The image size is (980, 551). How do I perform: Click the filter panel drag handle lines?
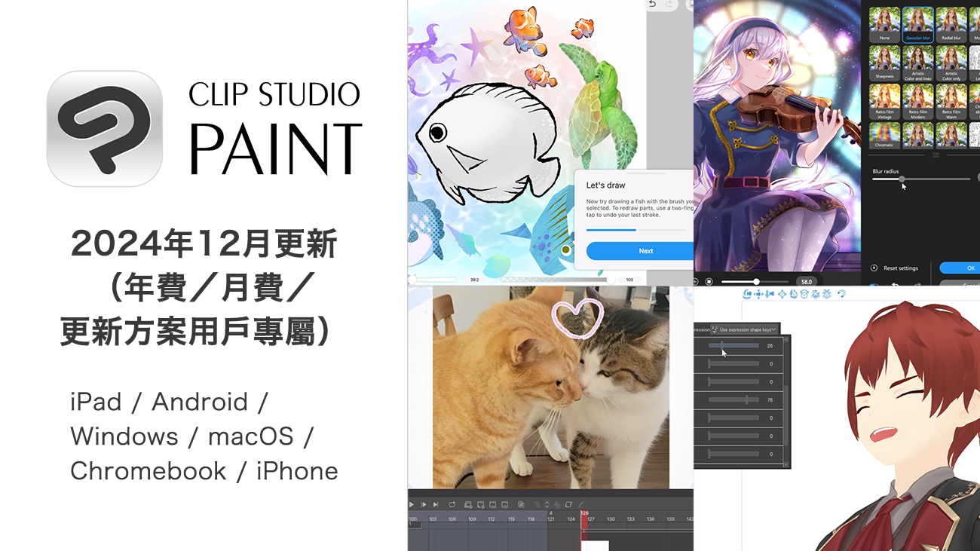coord(936,155)
